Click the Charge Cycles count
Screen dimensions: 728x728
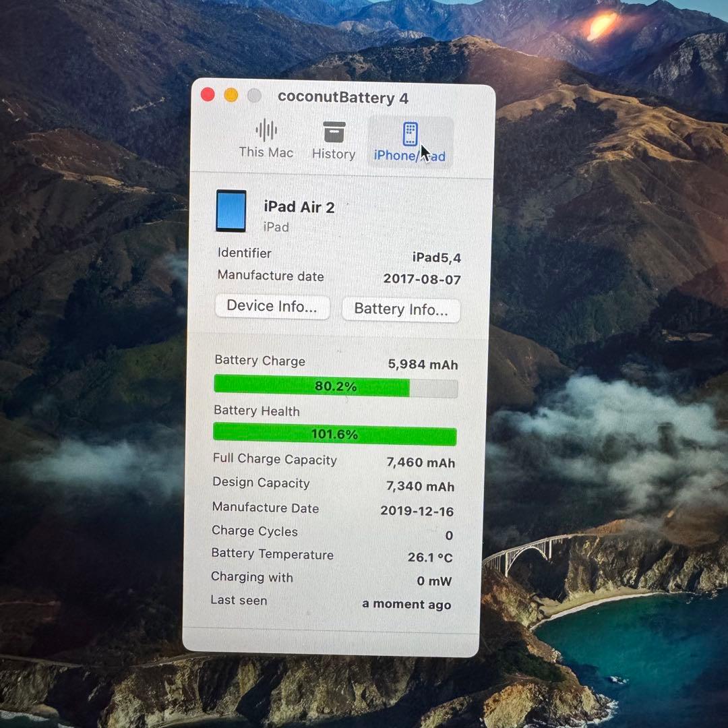click(449, 535)
